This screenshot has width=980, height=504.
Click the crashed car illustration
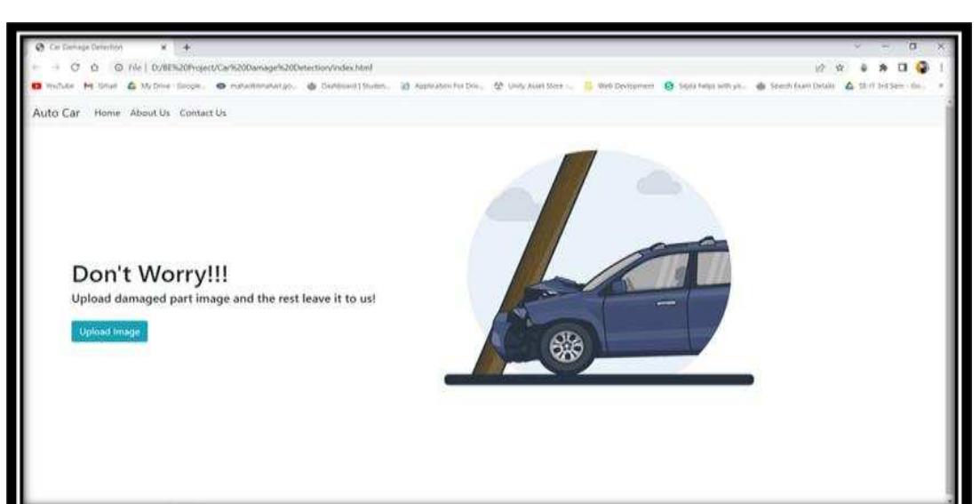click(600, 268)
